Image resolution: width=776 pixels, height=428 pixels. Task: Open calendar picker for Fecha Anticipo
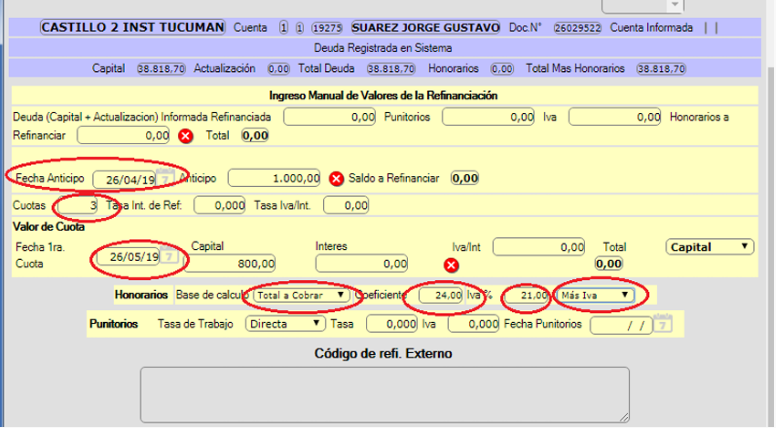click(167, 178)
